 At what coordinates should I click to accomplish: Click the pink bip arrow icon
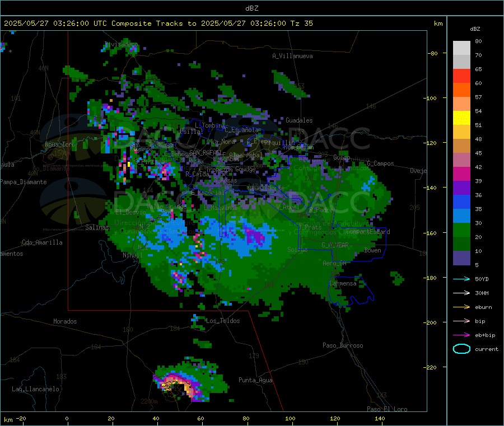(461, 321)
